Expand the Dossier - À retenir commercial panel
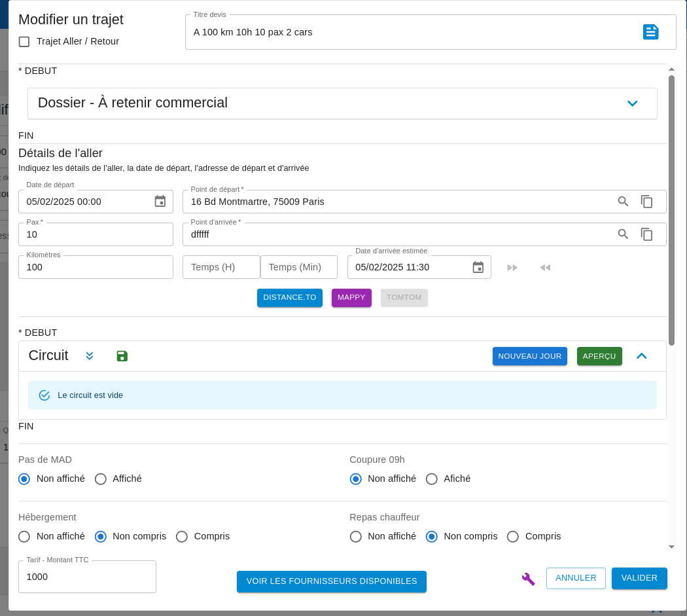This screenshot has width=687, height=616. (632, 103)
